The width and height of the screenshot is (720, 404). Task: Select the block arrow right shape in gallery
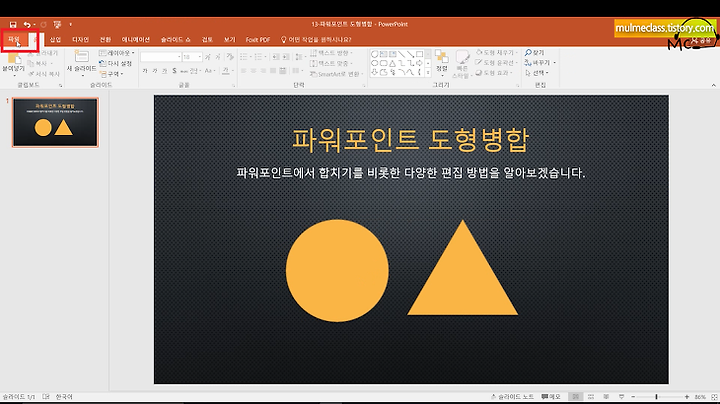click(x=420, y=63)
